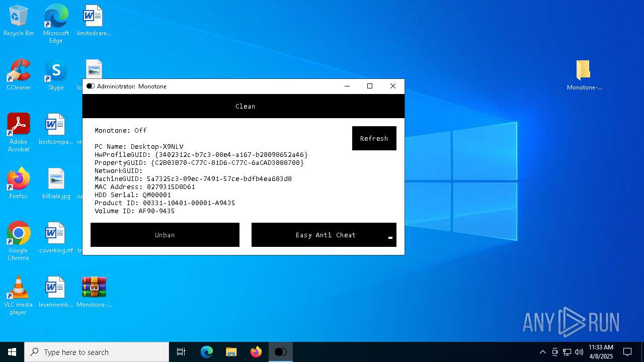Open Task View from the taskbar
Screen dimensions: 644x362
pyautogui.click(x=181, y=352)
